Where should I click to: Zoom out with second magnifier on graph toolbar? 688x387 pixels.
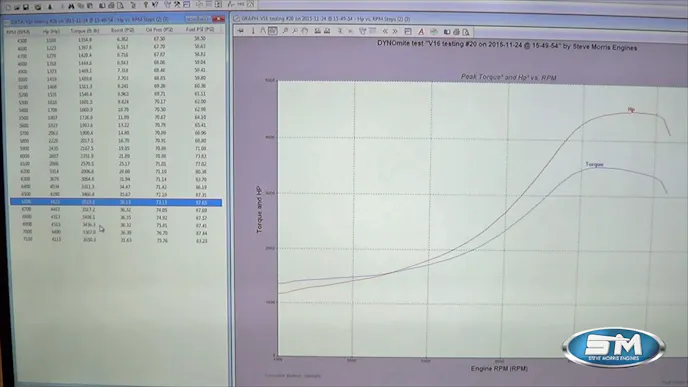pos(294,31)
